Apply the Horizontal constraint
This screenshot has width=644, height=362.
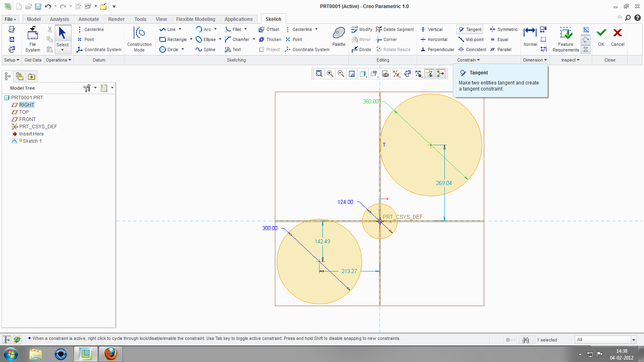(x=434, y=39)
